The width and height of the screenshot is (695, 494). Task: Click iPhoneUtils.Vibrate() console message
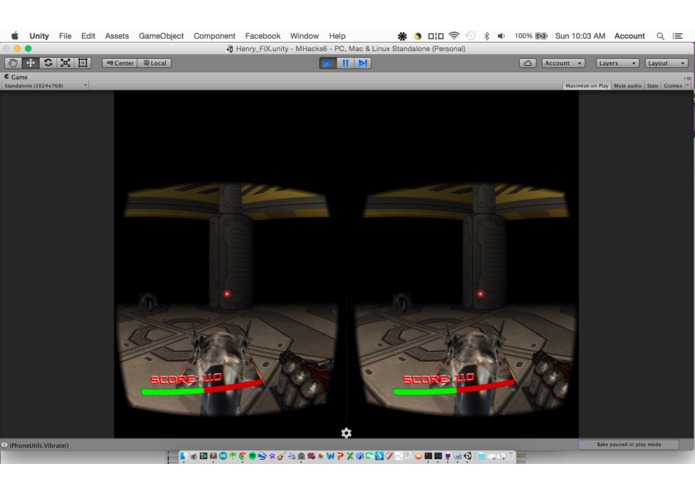pos(39,445)
